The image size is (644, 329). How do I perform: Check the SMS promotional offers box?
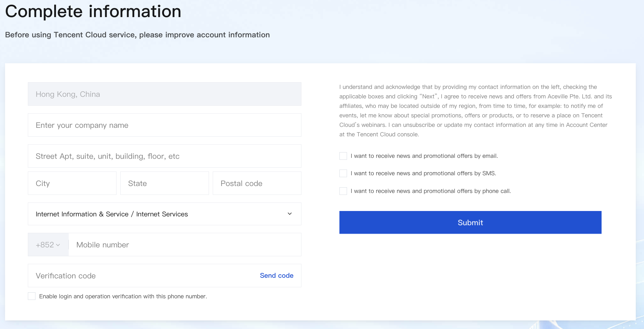343,173
